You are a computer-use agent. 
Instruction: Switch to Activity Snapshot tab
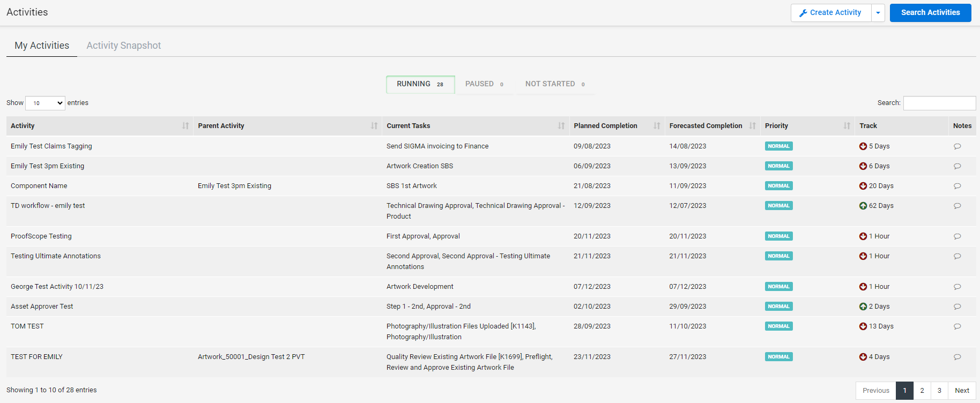point(124,46)
